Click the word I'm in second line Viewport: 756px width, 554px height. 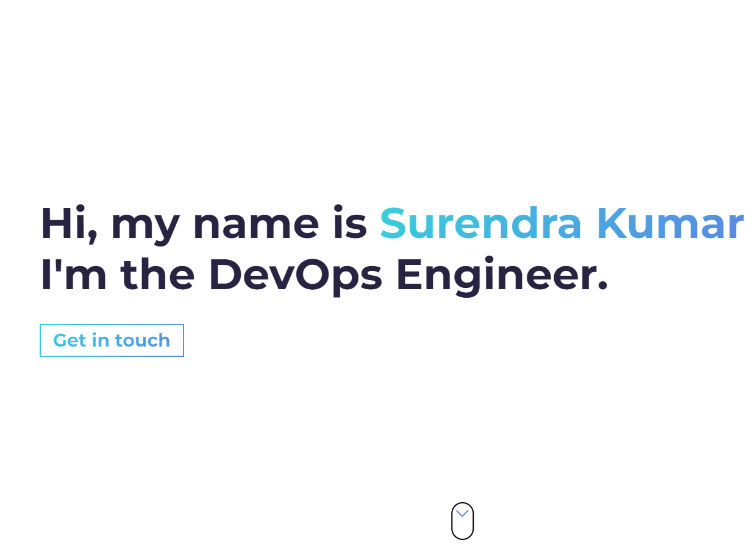click(x=74, y=275)
